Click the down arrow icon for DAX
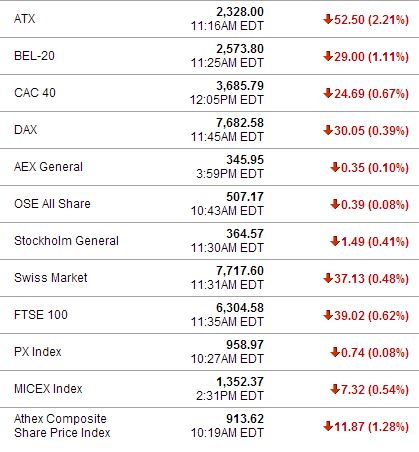419x452 pixels. coord(328,130)
